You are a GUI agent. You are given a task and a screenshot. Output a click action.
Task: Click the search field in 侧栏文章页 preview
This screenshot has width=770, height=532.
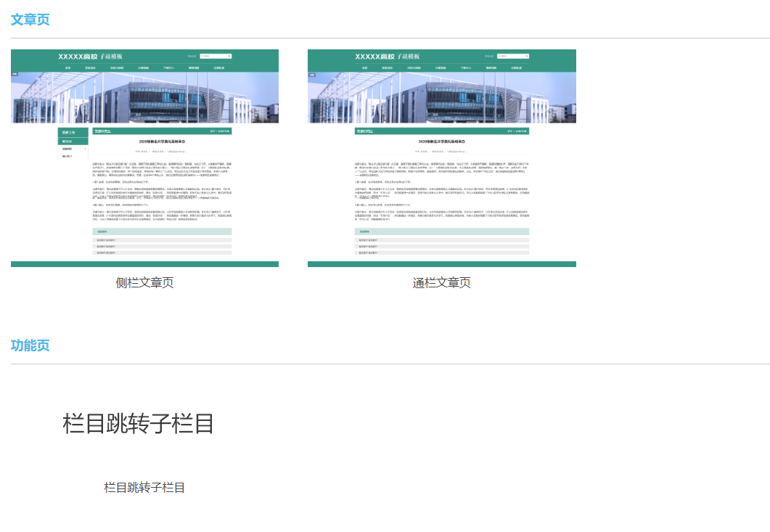tap(213, 56)
